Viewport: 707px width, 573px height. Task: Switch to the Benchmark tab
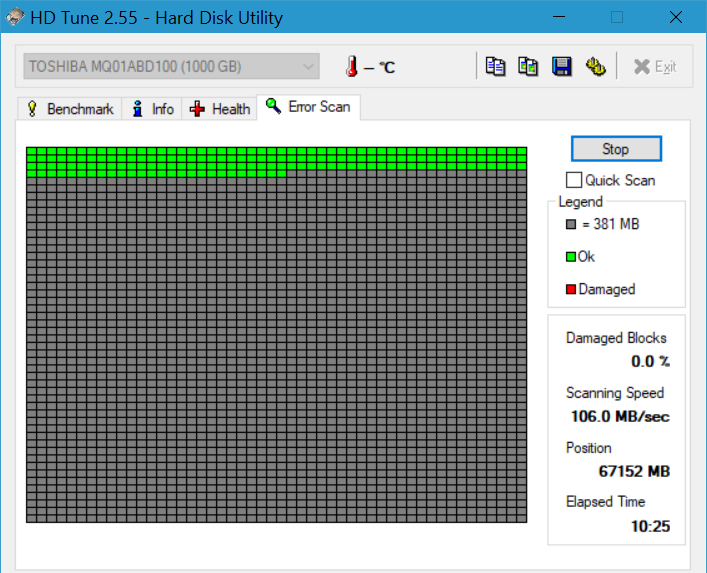click(x=69, y=109)
